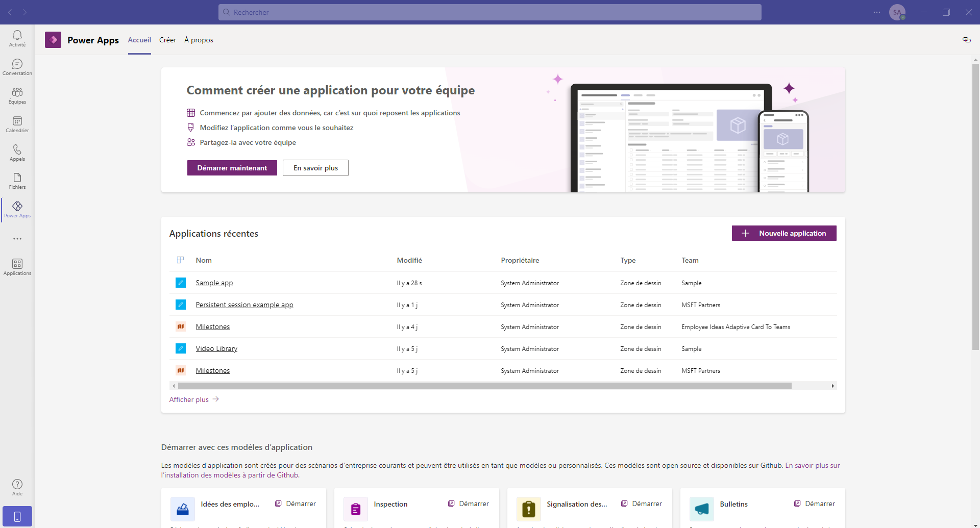Screen dimensions: 980x528
Task: Click Démarrer maintenant button
Action: pos(232,168)
